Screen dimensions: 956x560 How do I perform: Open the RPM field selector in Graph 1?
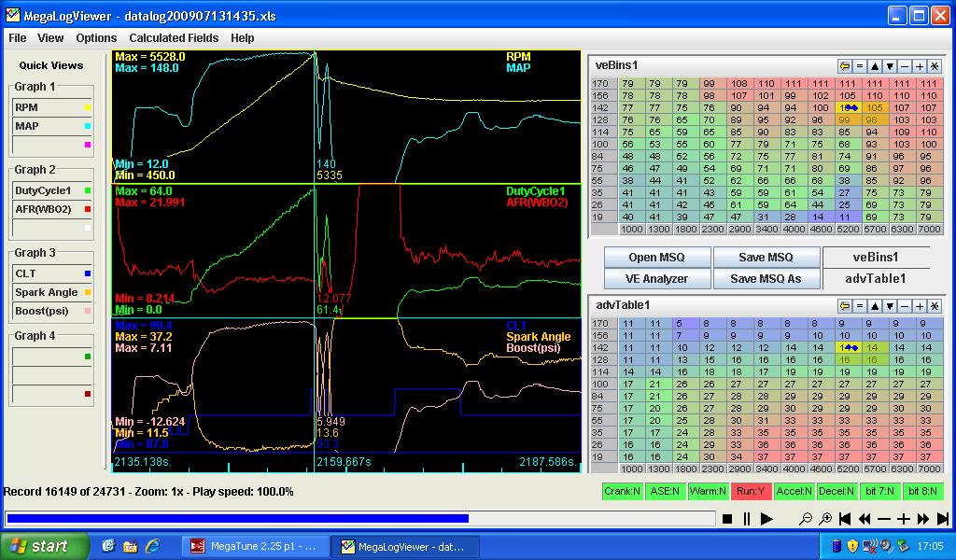(52, 107)
